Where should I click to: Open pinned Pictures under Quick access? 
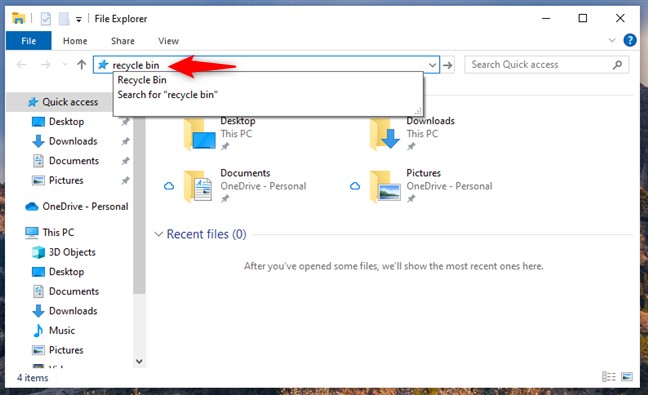(x=66, y=181)
